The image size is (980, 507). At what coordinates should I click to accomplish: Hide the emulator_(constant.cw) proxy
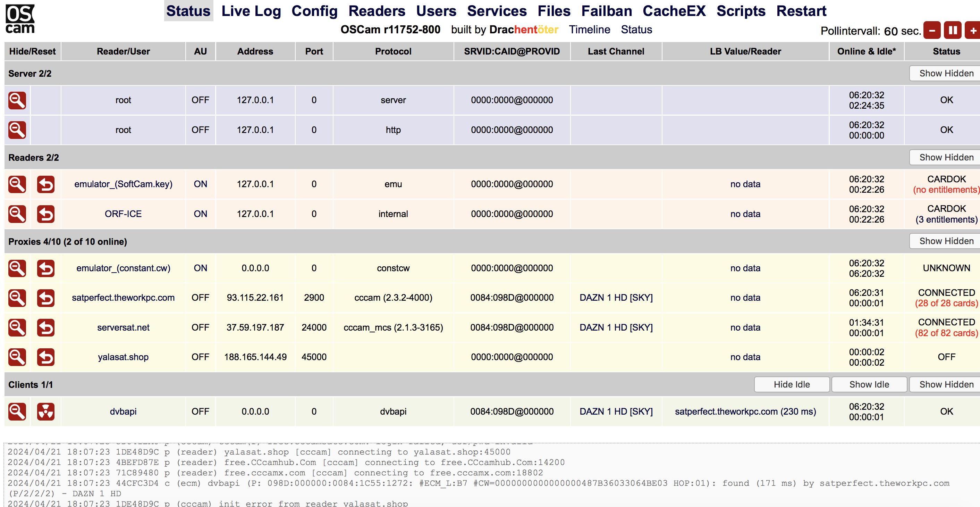point(17,268)
